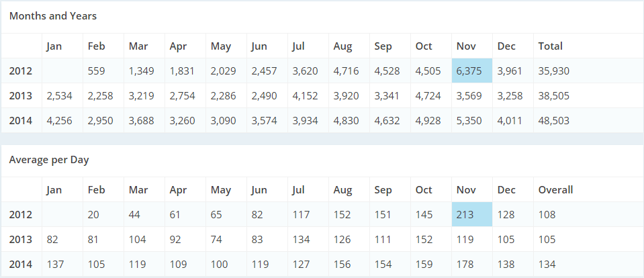Select the 2013 row label in the monthly table
The width and height of the screenshot is (644, 278).
pos(20,96)
